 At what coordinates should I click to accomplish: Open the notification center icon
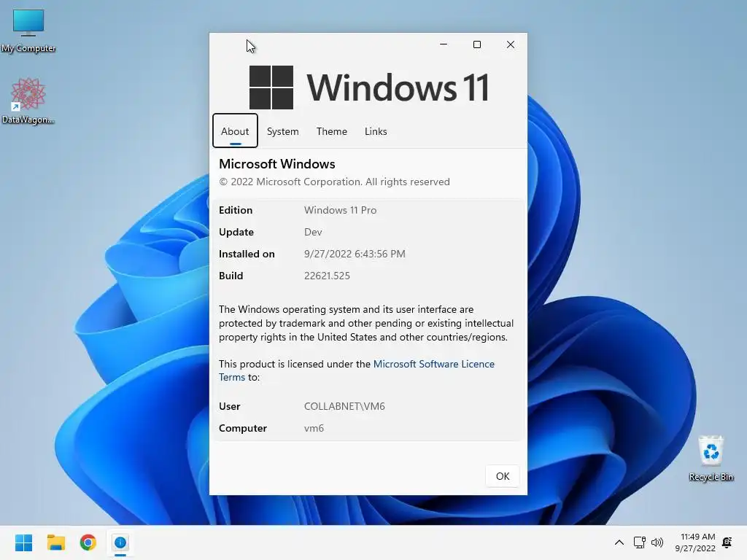[727, 542]
